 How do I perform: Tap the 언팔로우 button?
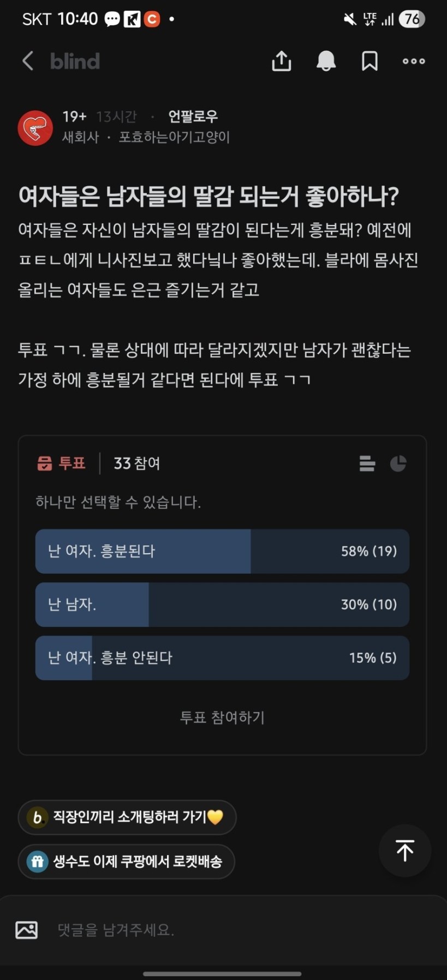193,116
